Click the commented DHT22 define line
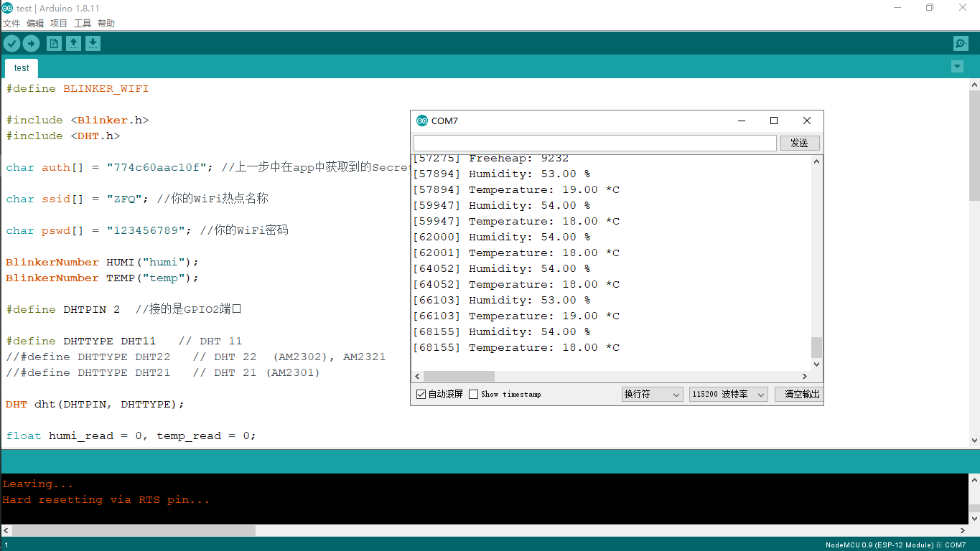This screenshot has height=551, width=980. (195, 357)
